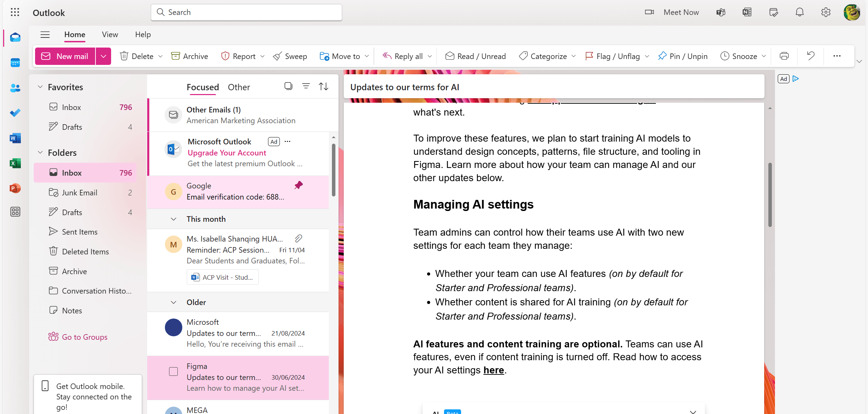The width and height of the screenshot is (868, 414).
Task: Collapse the Folders section
Action: [40, 152]
